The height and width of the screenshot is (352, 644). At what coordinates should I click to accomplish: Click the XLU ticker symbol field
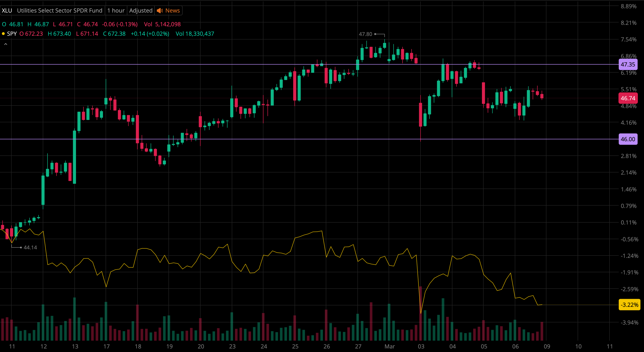7,10
